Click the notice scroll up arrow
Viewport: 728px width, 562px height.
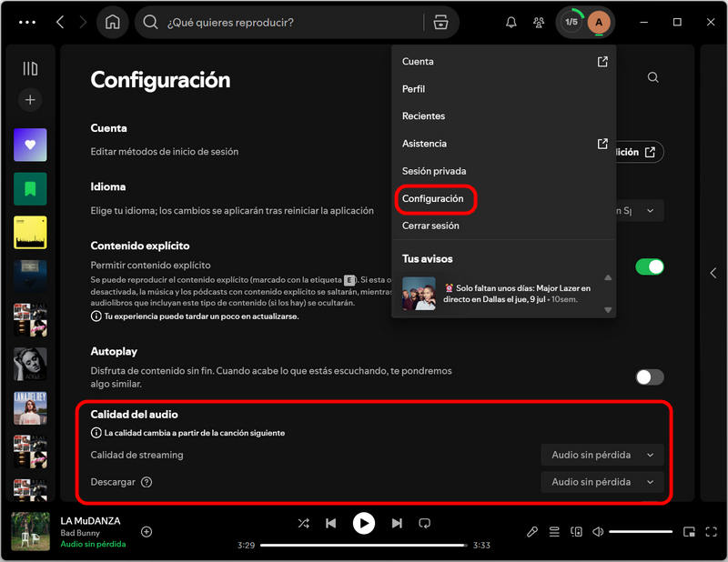pos(608,277)
